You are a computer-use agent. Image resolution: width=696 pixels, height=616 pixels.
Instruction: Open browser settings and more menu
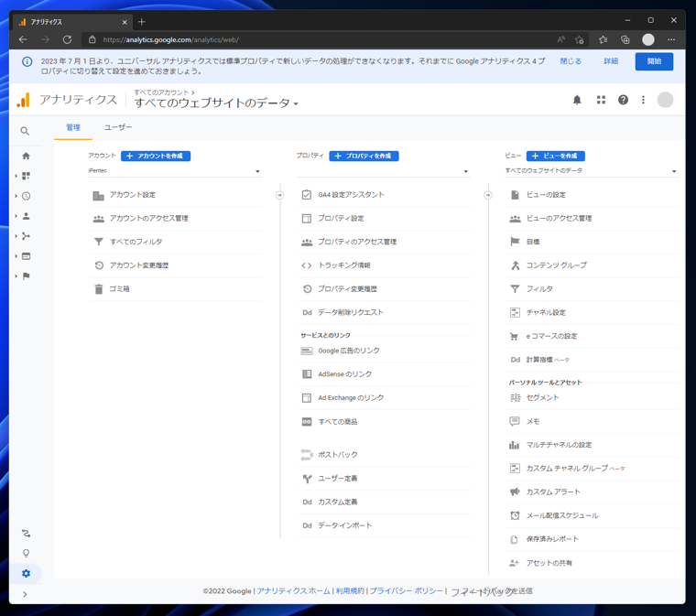[x=671, y=39]
